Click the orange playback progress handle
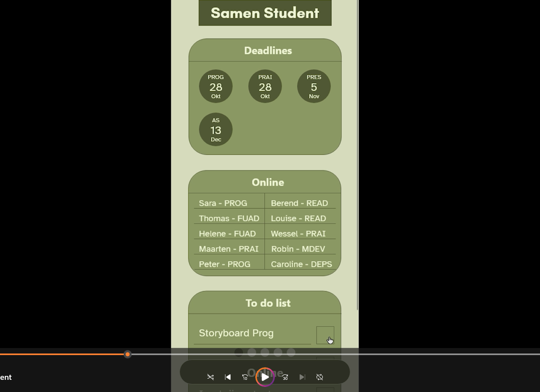Viewport: 540px width, 392px height. tap(128, 354)
